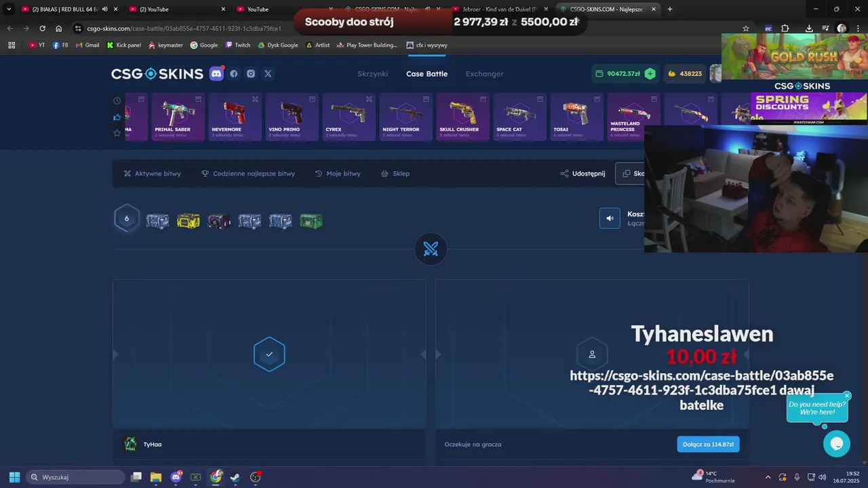Open the Wasteland Princess drop card
Viewport: 868px width, 488px height.
tap(634, 117)
